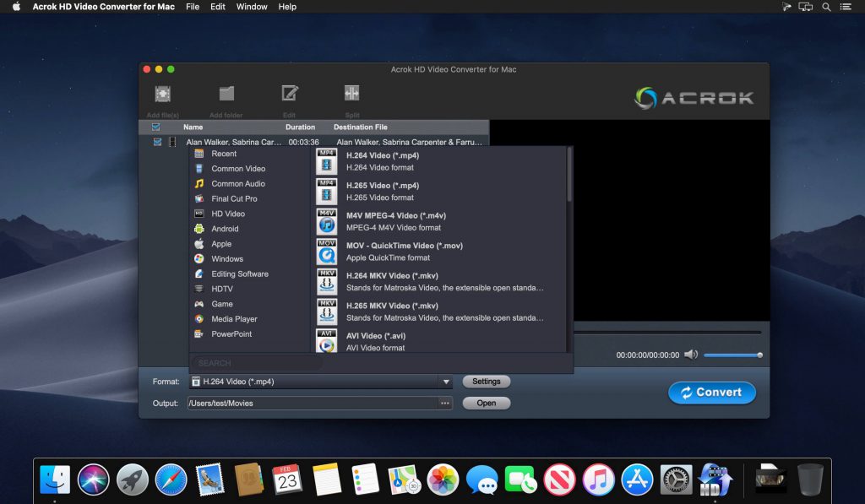Click the AVI Video format icon

(327, 340)
